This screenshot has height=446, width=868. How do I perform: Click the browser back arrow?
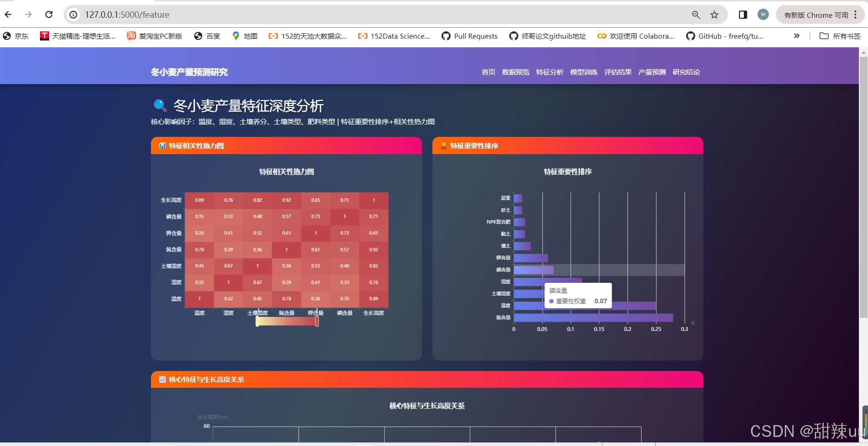pyautogui.click(x=8, y=15)
